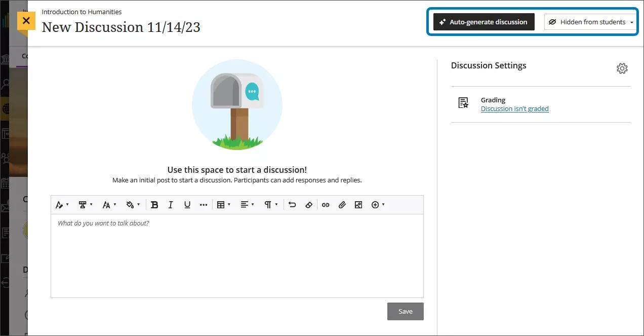The image size is (644, 336).
Task: Click Auto-generate discussion
Action: pyautogui.click(x=483, y=22)
